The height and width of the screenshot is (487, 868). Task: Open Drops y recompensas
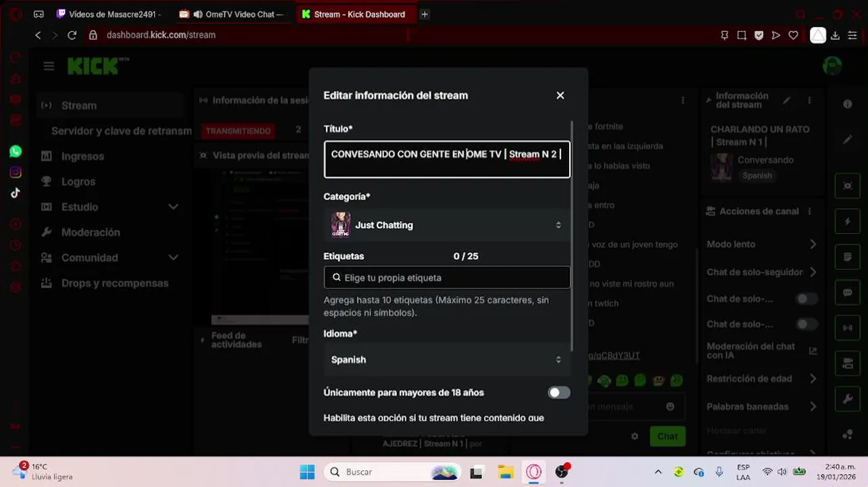coord(115,283)
